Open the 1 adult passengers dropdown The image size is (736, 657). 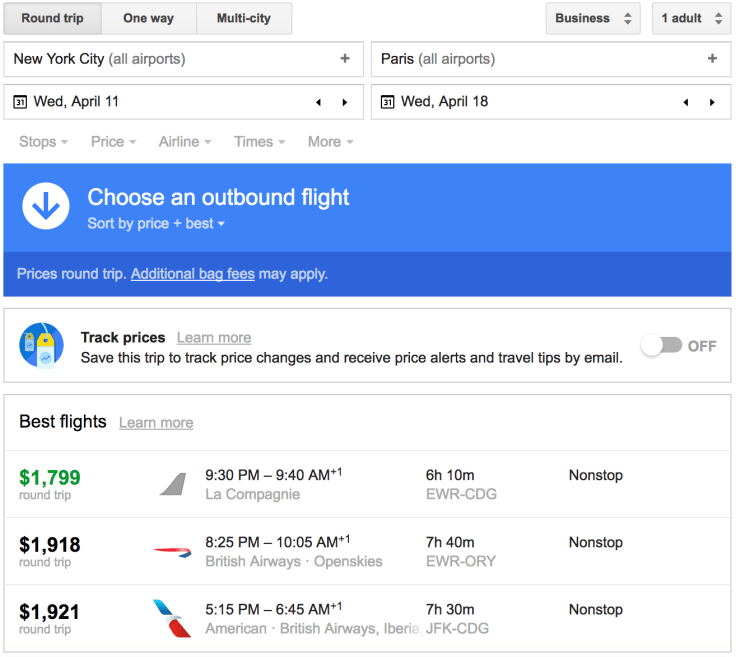pyautogui.click(x=691, y=18)
